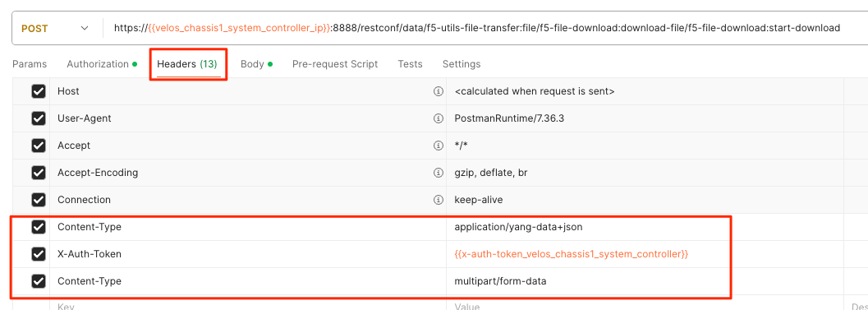Click the */* Accept value
Screen dimensions: 868x310
pos(645,146)
